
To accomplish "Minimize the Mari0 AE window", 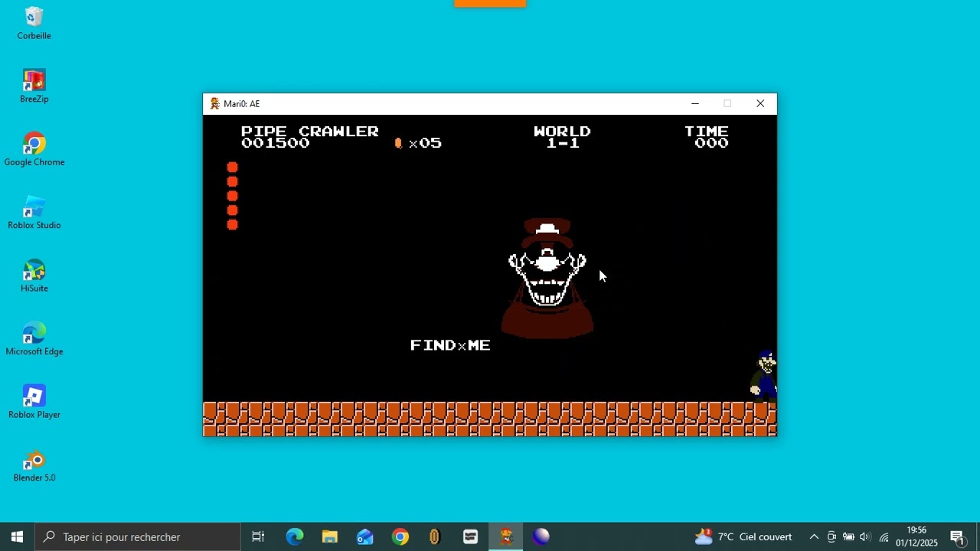I will pyautogui.click(x=695, y=104).
